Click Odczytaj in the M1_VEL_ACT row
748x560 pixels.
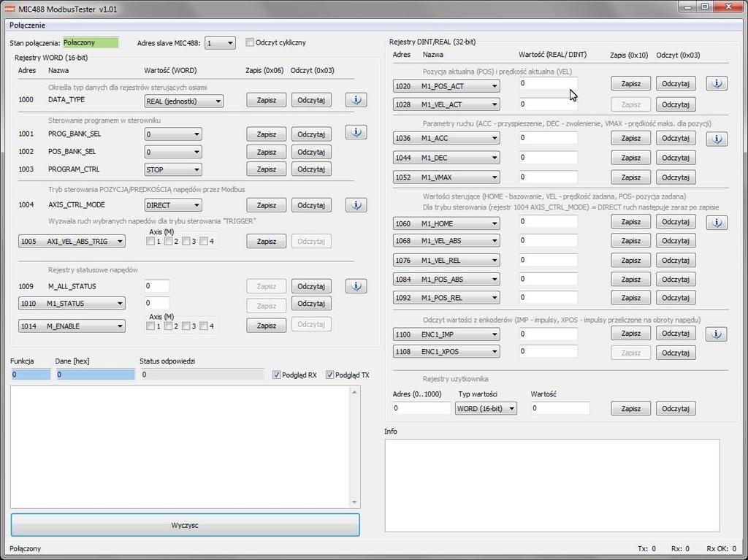[x=676, y=104]
